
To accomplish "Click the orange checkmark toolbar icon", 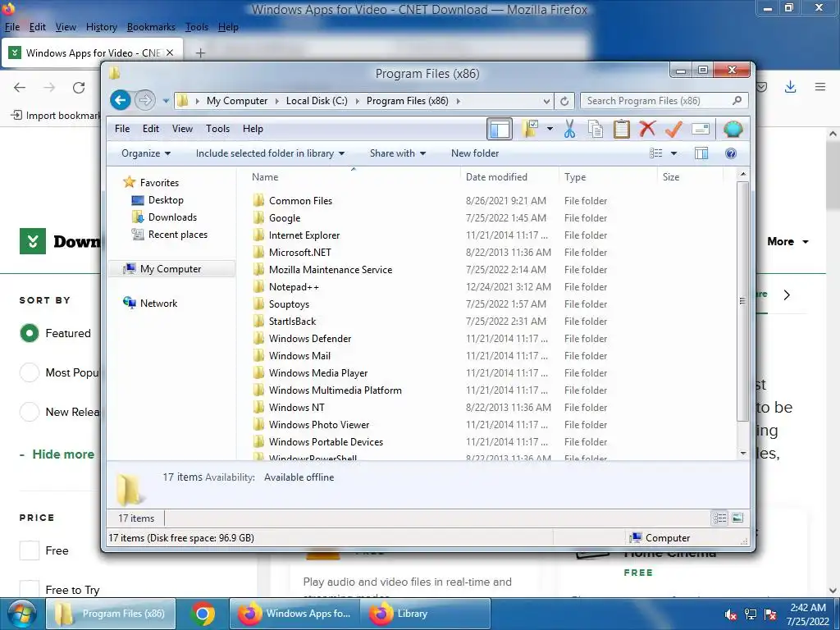I will (673, 129).
